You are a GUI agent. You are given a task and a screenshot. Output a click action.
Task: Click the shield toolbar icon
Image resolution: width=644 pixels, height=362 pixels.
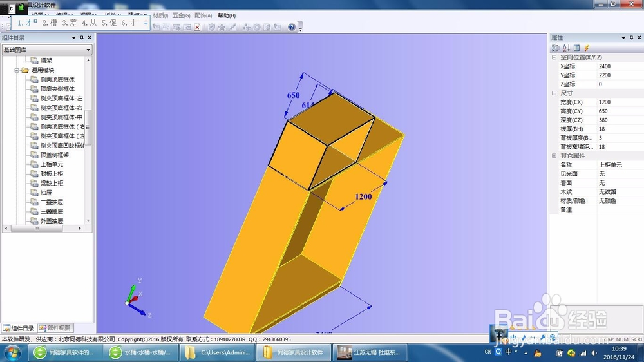[211, 27]
